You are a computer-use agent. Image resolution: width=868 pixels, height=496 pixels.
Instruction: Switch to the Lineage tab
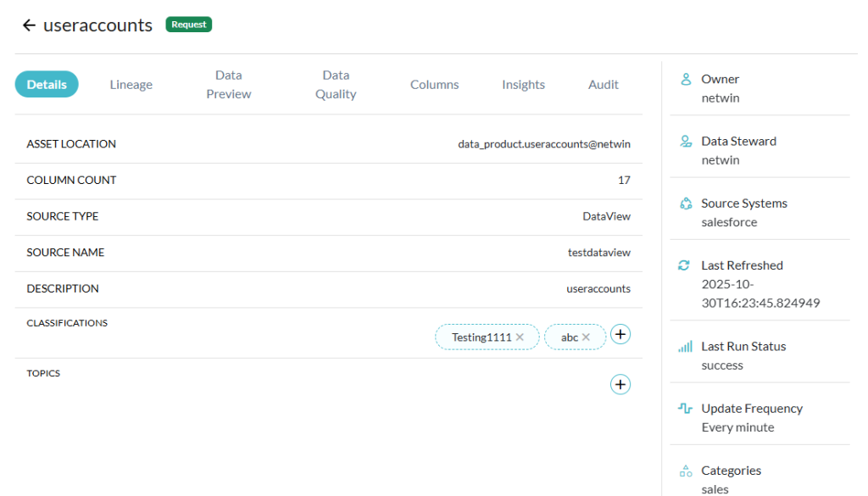131,84
